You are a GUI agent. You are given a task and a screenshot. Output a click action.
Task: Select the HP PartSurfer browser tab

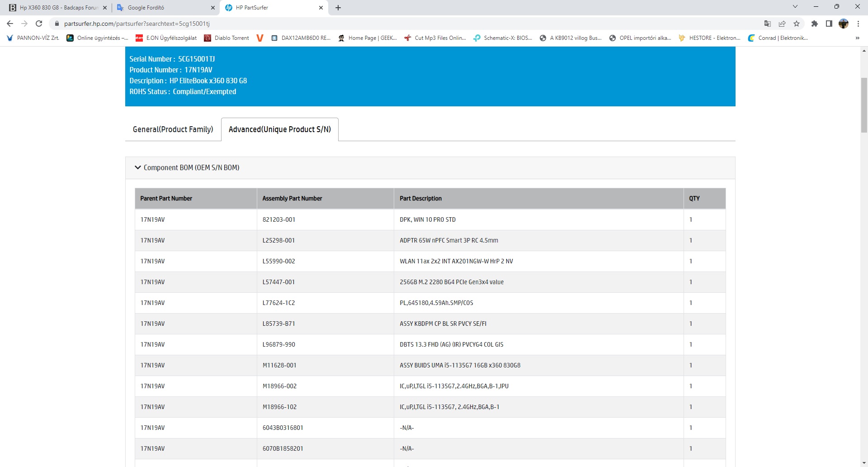point(274,8)
